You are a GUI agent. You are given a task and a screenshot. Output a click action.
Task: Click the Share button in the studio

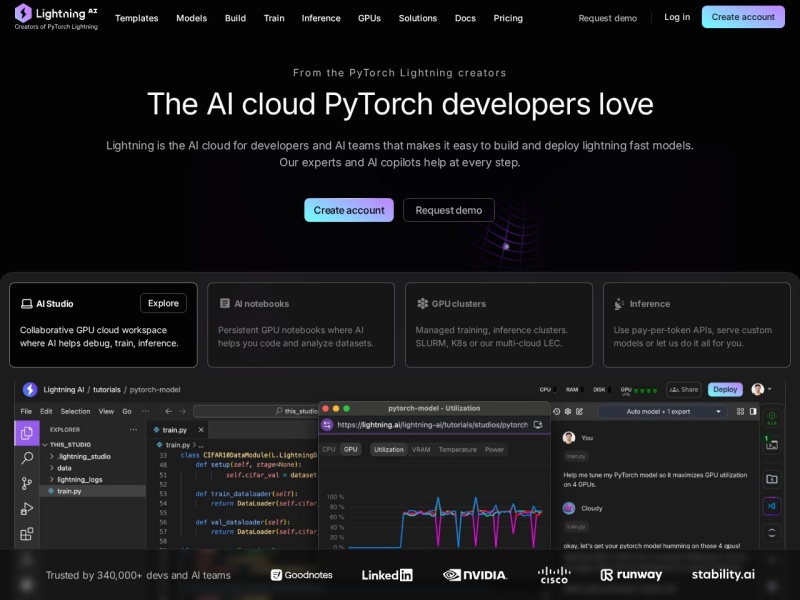coord(684,389)
